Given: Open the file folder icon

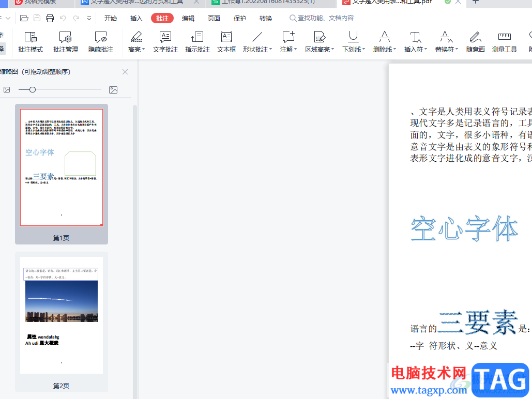Looking at the screenshot, I should (24, 18).
